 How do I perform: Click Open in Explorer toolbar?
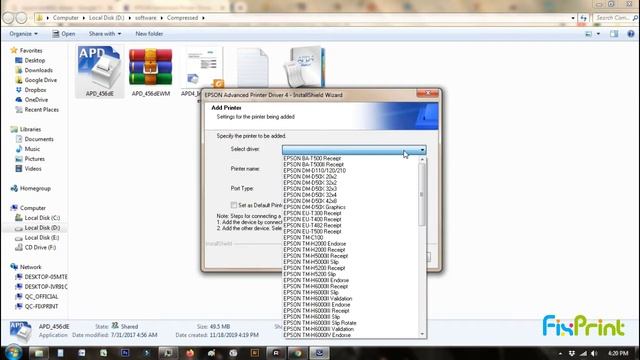[63, 34]
